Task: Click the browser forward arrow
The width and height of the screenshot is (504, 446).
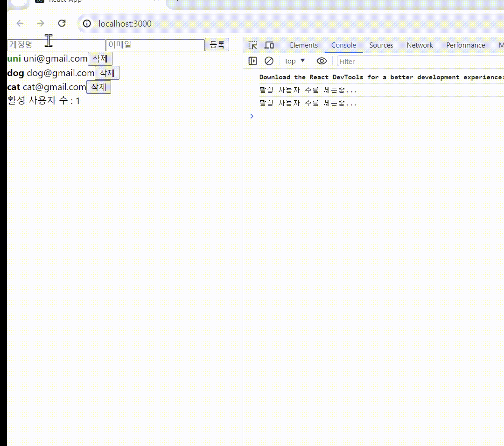Action: click(41, 23)
